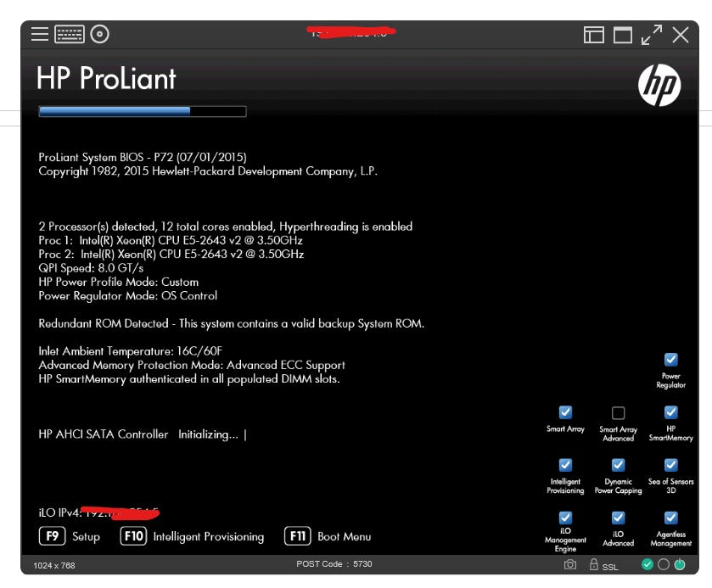The height and width of the screenshot is (588, 712).
Task: Click the Proc 1: Intel Xeon line
Action: 171,240
